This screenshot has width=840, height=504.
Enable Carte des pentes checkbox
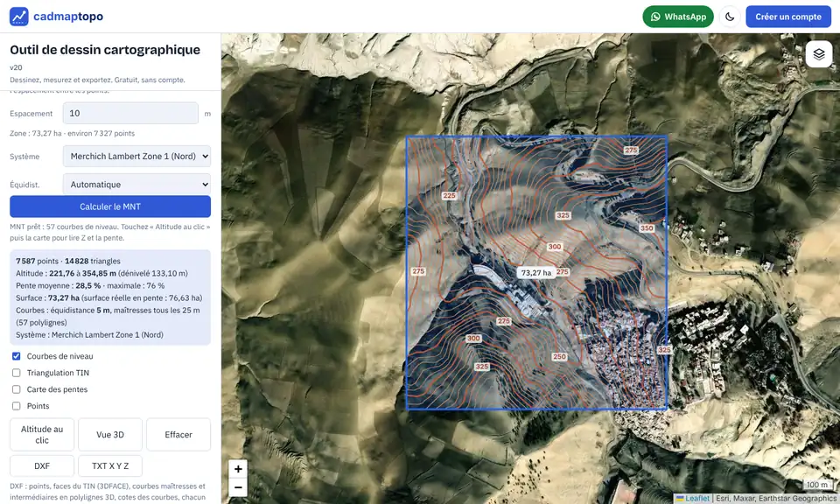tap(16, 389)
